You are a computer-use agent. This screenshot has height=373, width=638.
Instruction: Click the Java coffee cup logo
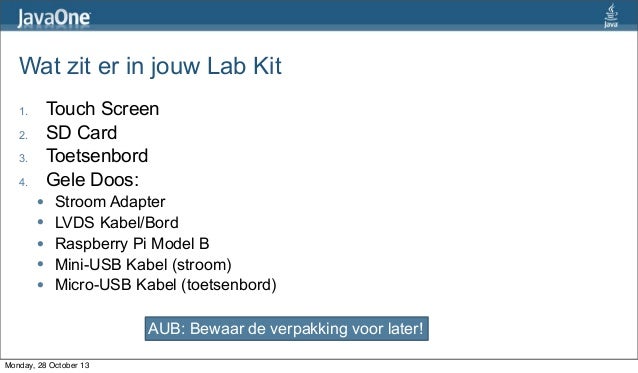tap(611, 15)
